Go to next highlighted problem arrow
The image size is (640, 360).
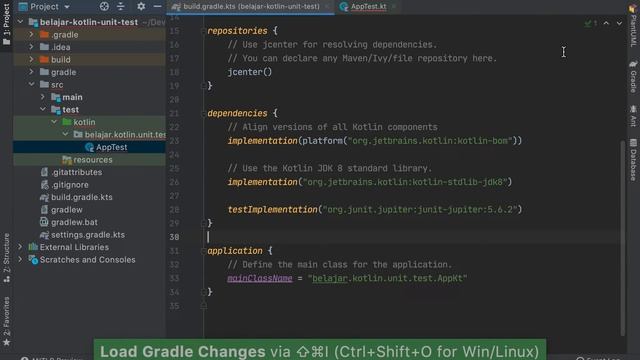click(x=619, y=23)
